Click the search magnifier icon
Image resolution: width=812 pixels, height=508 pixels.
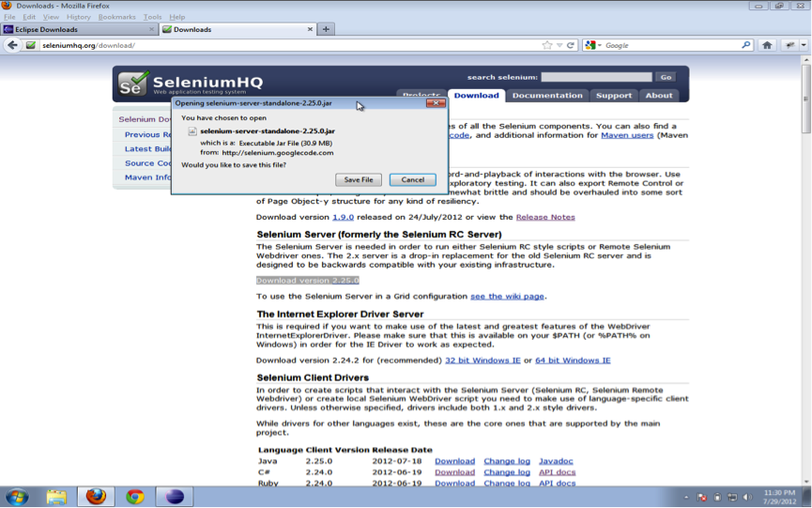(x=745, y=45)
